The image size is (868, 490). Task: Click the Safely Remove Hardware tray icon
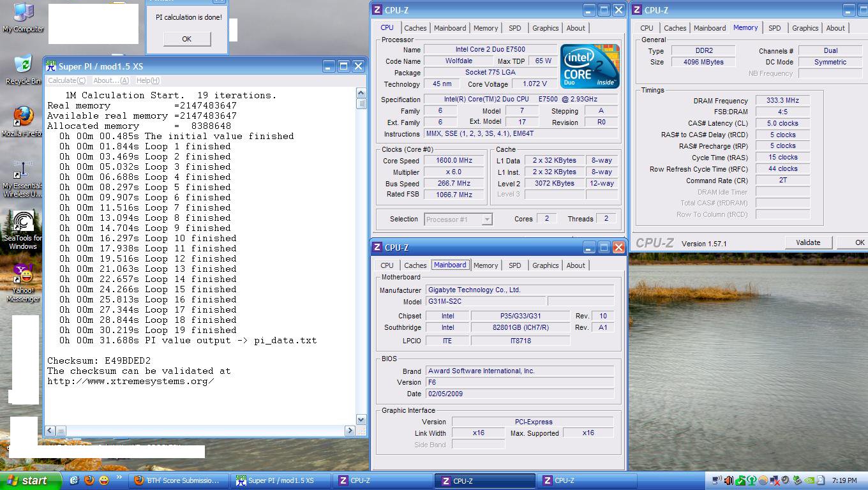[x=798, y=480]
